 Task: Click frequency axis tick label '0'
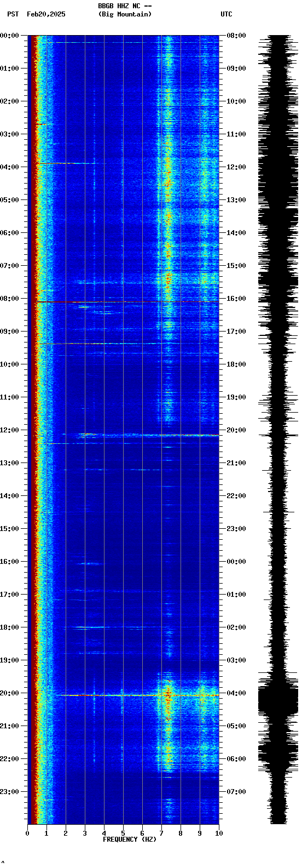tap(27, 833)
